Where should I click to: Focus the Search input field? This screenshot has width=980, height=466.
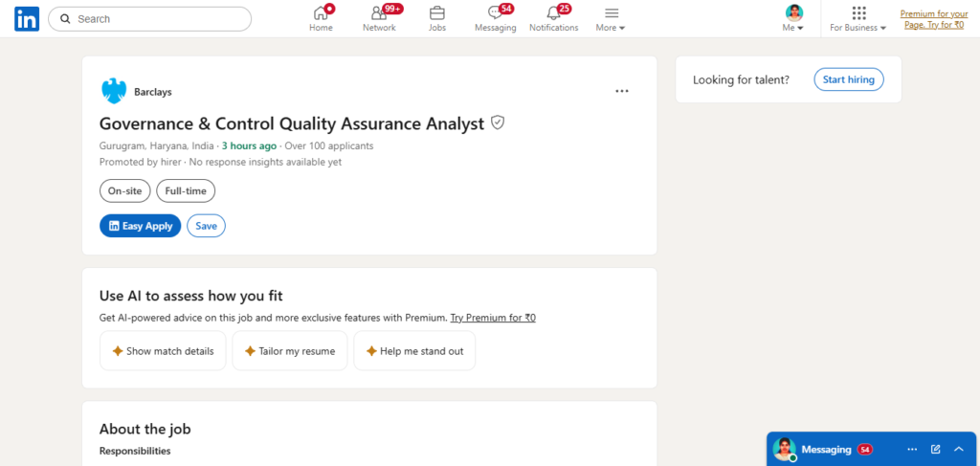point(150,19)
